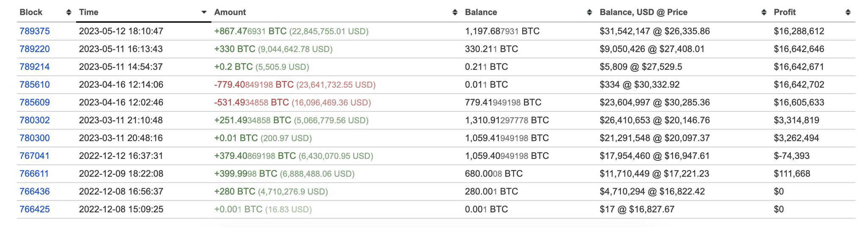Select the Profit column header text
This screenshot has width=868, height=227.
(785, 12)
